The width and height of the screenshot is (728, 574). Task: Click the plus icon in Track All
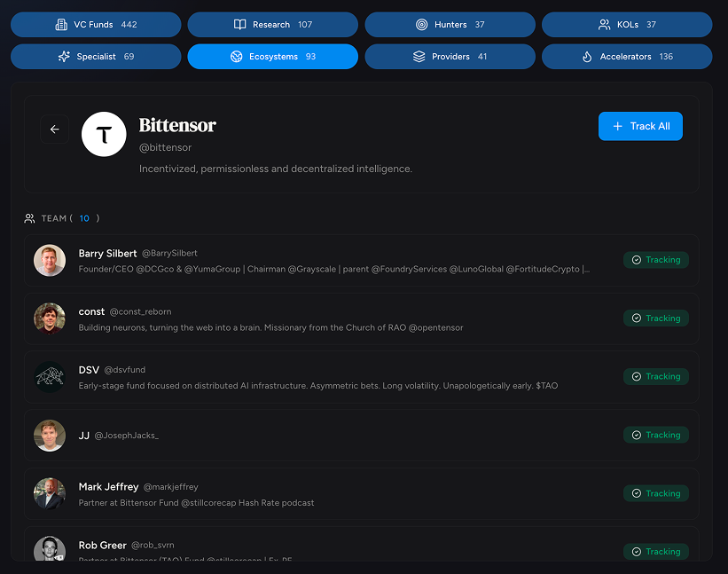coord(617,126)
